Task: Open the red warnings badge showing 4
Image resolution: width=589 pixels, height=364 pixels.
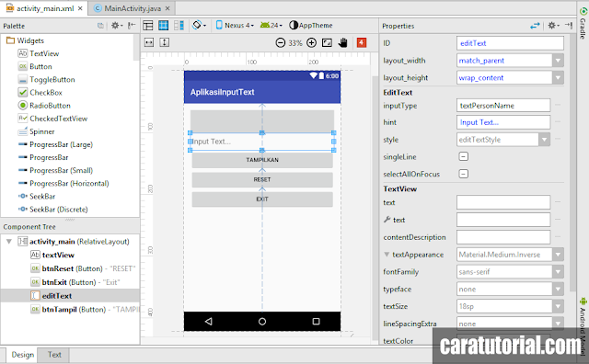Action: 362,43
